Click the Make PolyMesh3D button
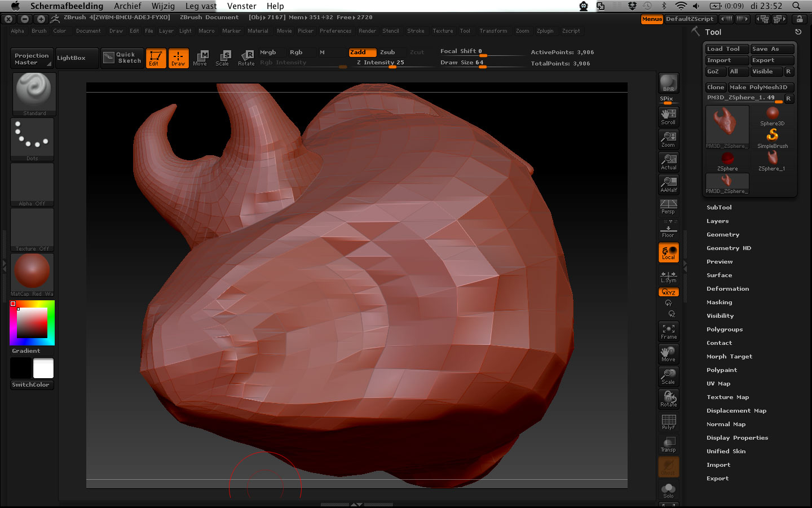This screenshot has height=508, width=812. tap(760, 87)
